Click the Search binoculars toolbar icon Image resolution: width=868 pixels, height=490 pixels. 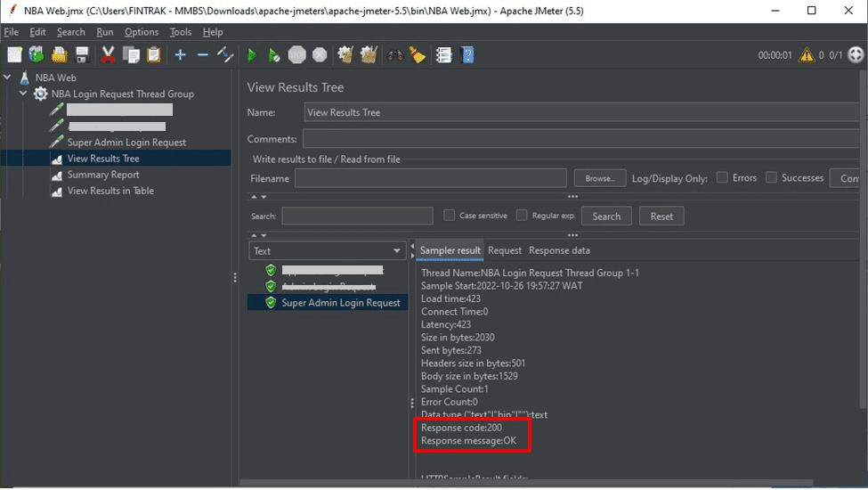396,55
